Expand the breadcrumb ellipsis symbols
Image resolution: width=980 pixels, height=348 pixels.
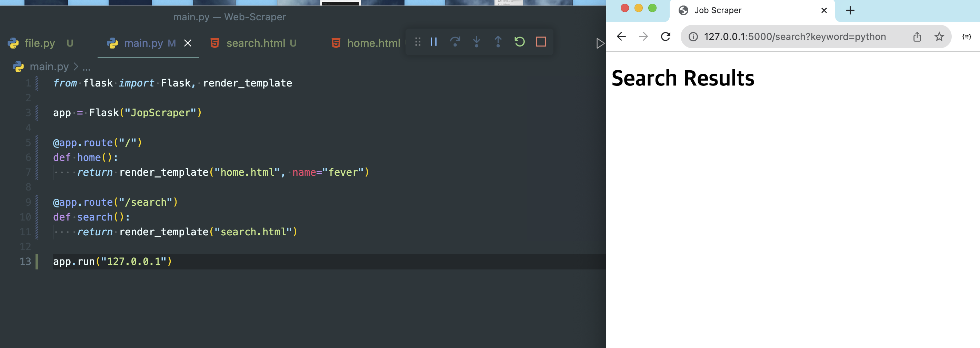point(86,67)
